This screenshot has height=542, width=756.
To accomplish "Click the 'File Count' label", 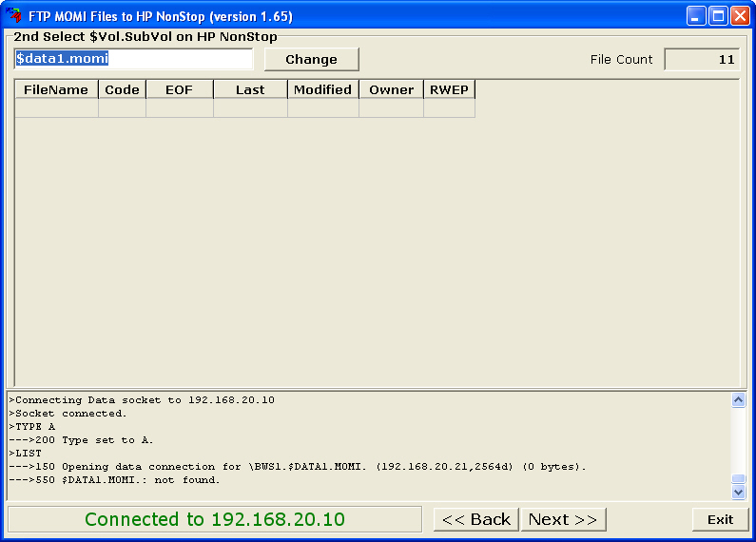I will 621,59.
